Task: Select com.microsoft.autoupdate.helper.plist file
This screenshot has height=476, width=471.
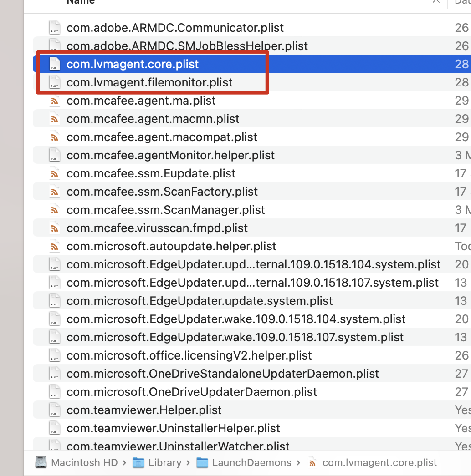Action: click(x=171, y=247)
